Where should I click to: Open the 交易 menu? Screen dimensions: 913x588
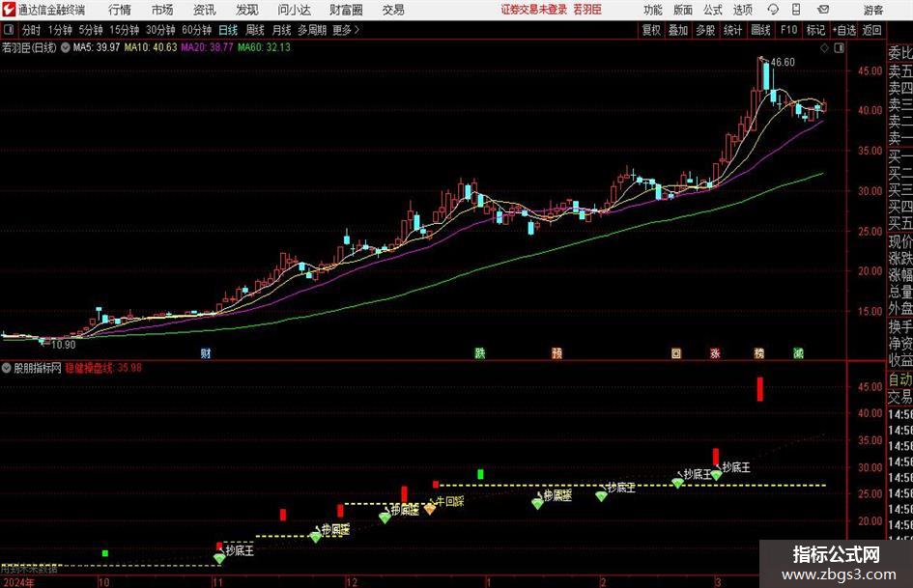pyautogui.click(x=393, y=10)
